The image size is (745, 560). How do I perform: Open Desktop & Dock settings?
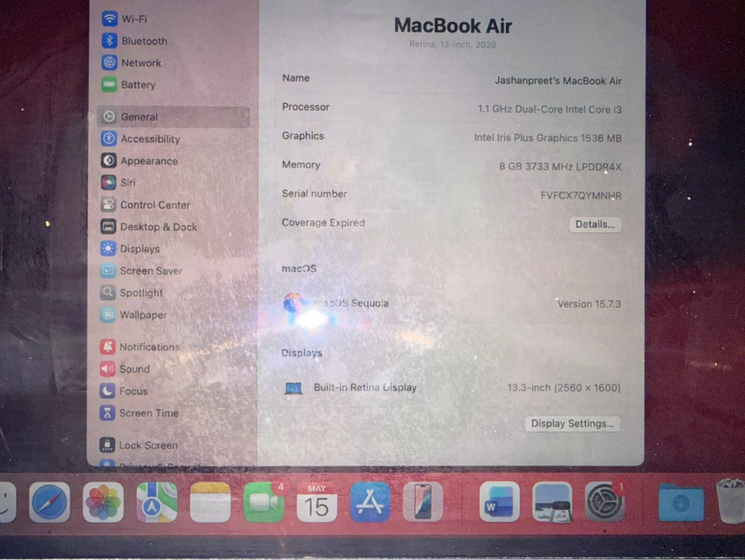[x=148, y=227]
